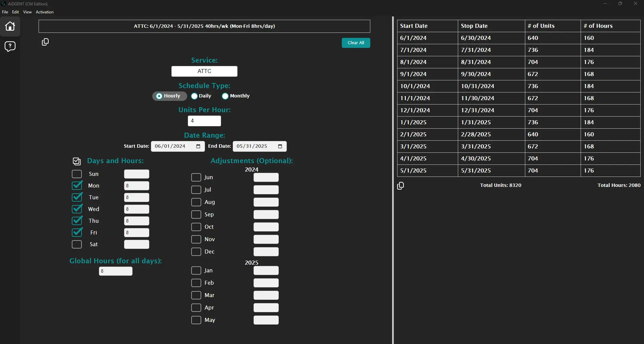Open the End Date calendar picker icon
This screenshot has height=344, width=644.
[x=280, y=146]
